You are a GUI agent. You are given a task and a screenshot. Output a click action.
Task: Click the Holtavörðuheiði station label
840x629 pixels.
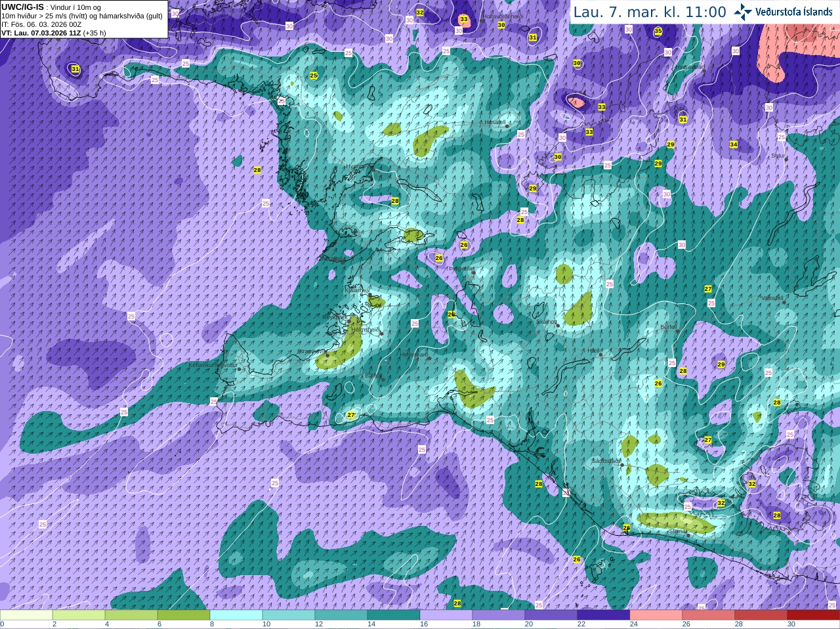coord(503,16)
